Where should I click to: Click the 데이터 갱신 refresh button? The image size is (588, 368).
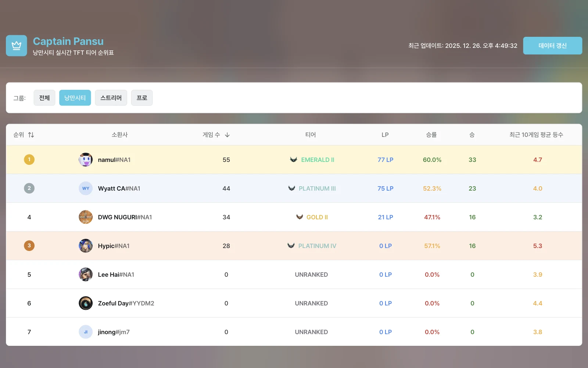(552, 46)
